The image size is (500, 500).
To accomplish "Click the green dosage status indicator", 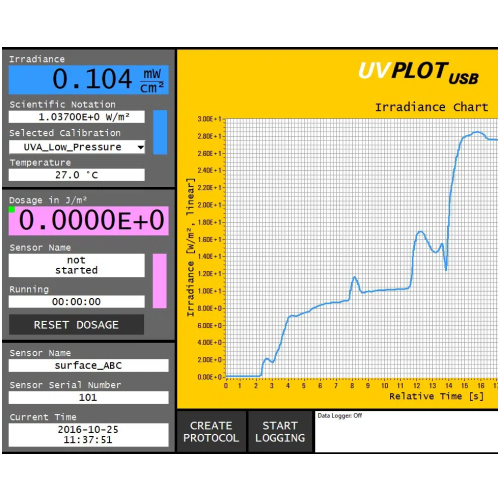I will 12,209.
